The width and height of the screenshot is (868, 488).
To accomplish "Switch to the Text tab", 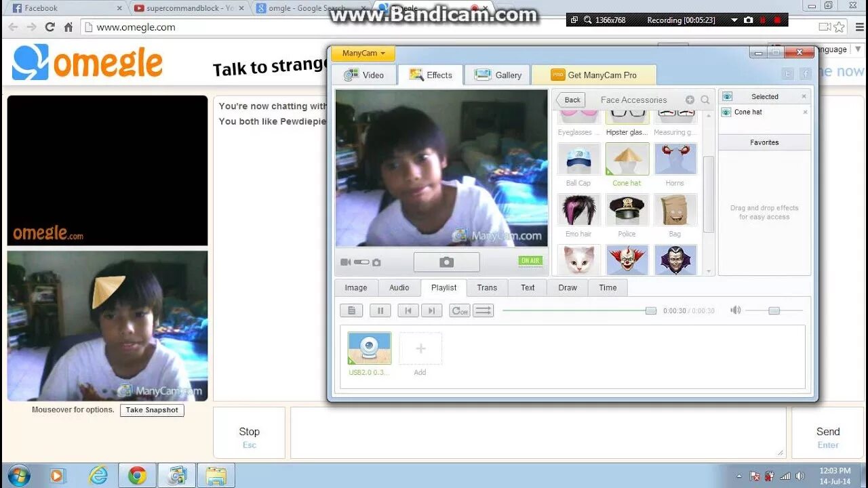I will (x=528, y=288).
